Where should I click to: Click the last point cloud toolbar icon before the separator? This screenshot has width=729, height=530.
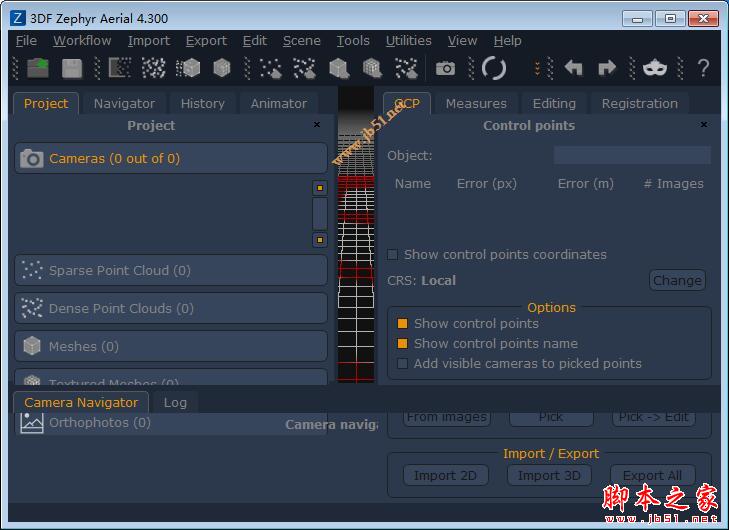(x=406, y=69)
